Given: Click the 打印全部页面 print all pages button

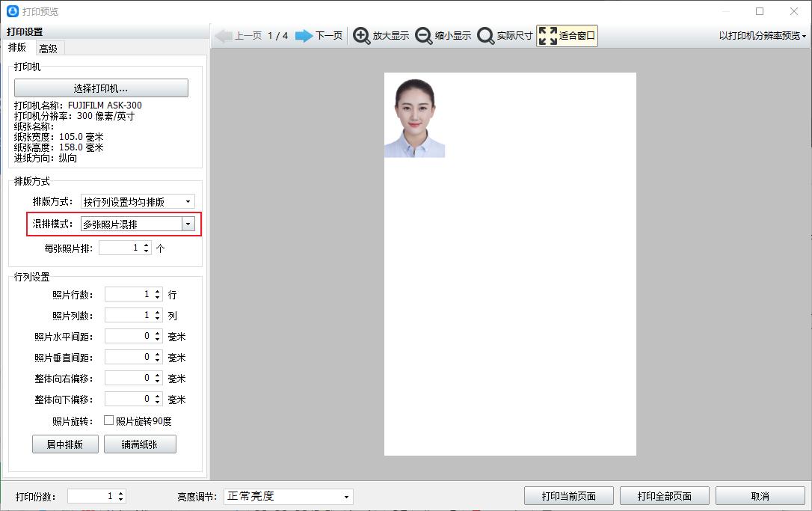Looking at the screenshot, I should [665, 495].
